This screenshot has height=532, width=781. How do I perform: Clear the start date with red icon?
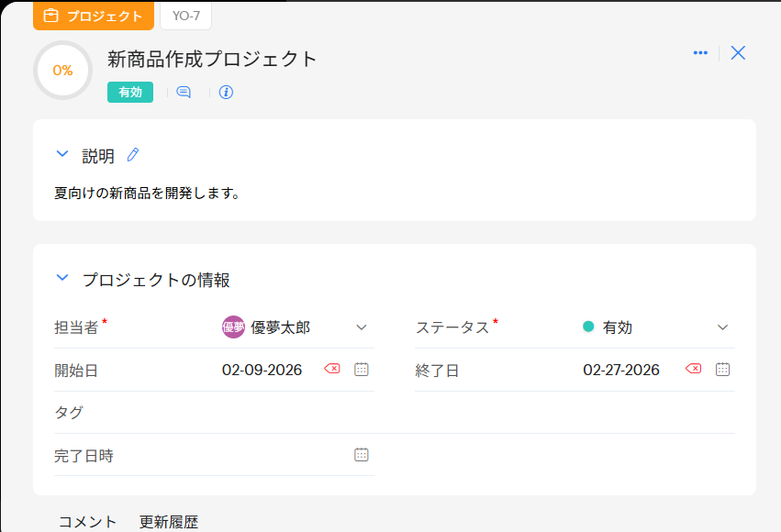pos(332,369)
